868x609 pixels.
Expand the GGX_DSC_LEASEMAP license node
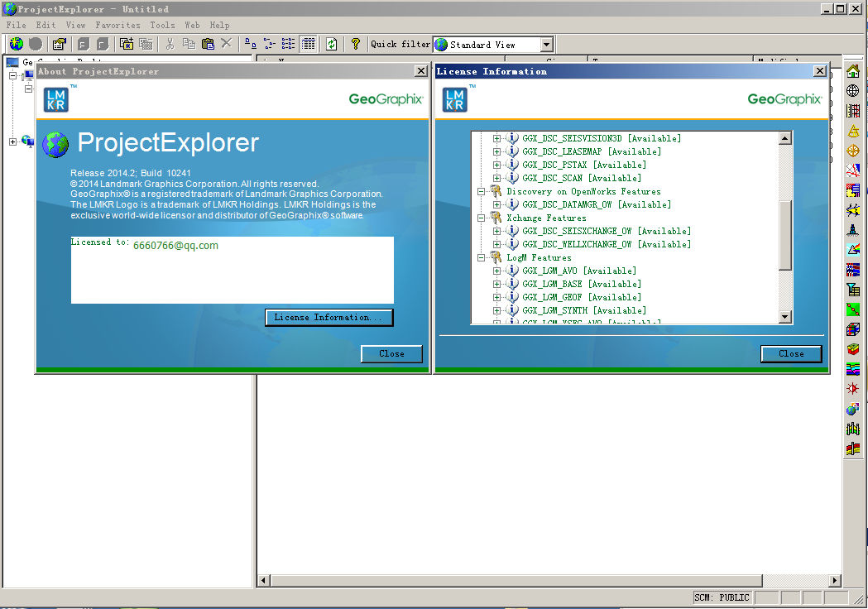coord(496,151)
